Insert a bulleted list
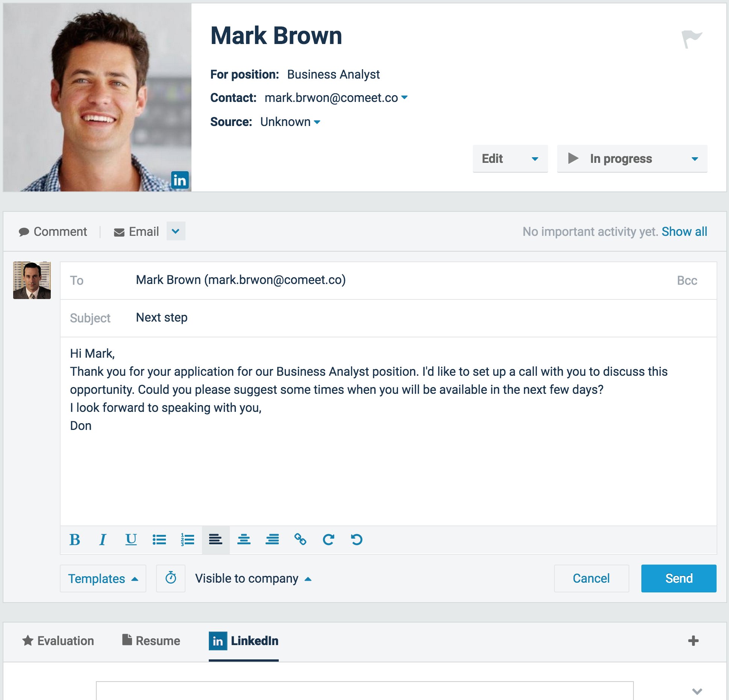This screenshot has width=729, height=700. (159, 540)
